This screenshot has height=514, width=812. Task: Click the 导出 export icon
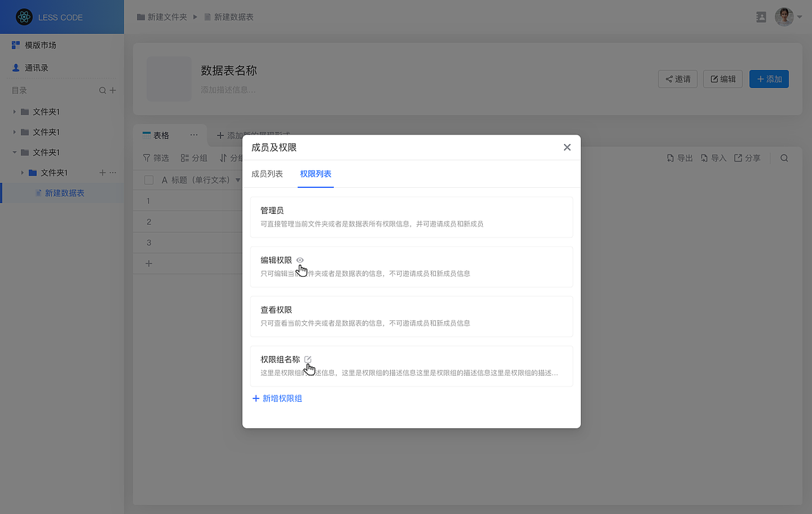671,157
